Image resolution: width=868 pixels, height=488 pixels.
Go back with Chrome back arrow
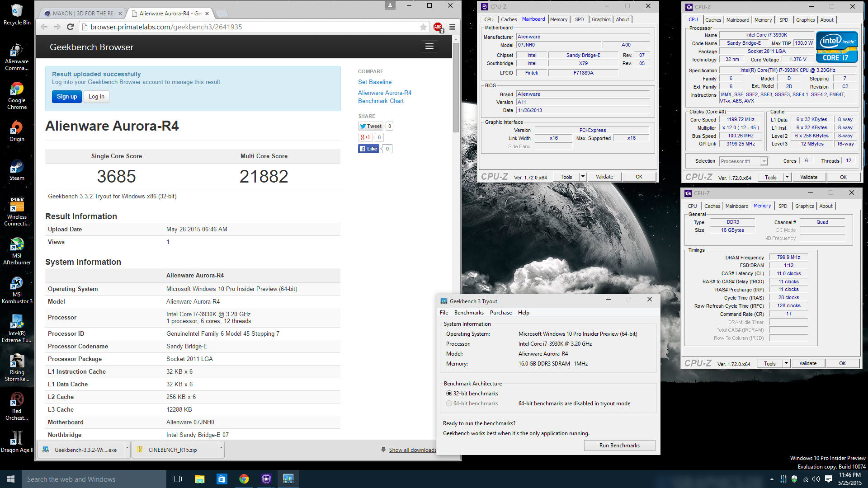coord(44,27)
